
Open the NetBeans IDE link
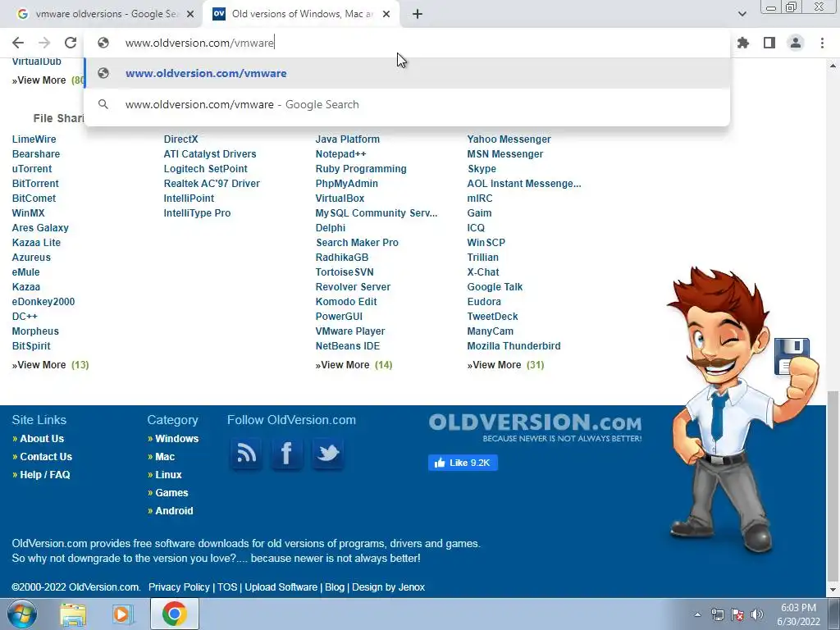point(348,346)
